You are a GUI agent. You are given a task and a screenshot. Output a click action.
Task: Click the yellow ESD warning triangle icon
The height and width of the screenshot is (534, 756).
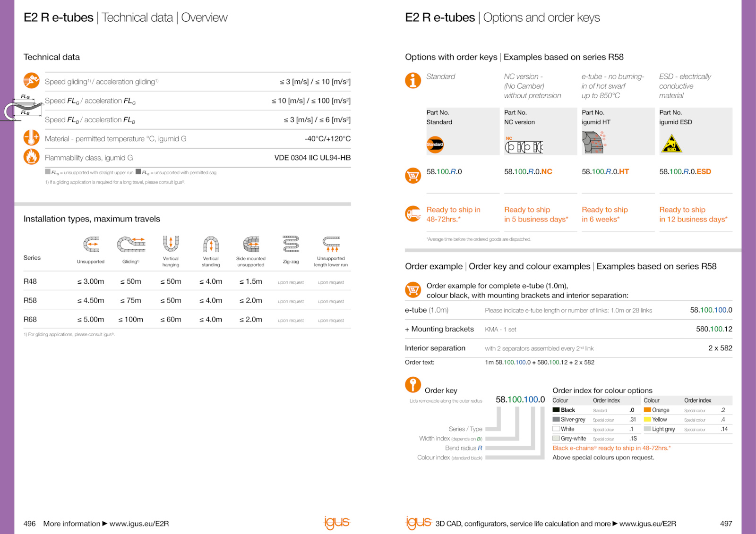coord(671,144)
